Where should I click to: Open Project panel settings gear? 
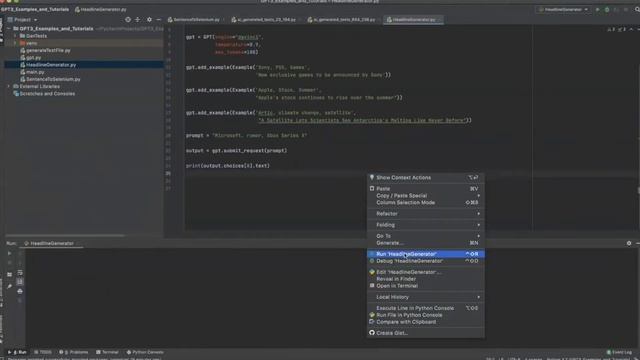click(149, 20)
